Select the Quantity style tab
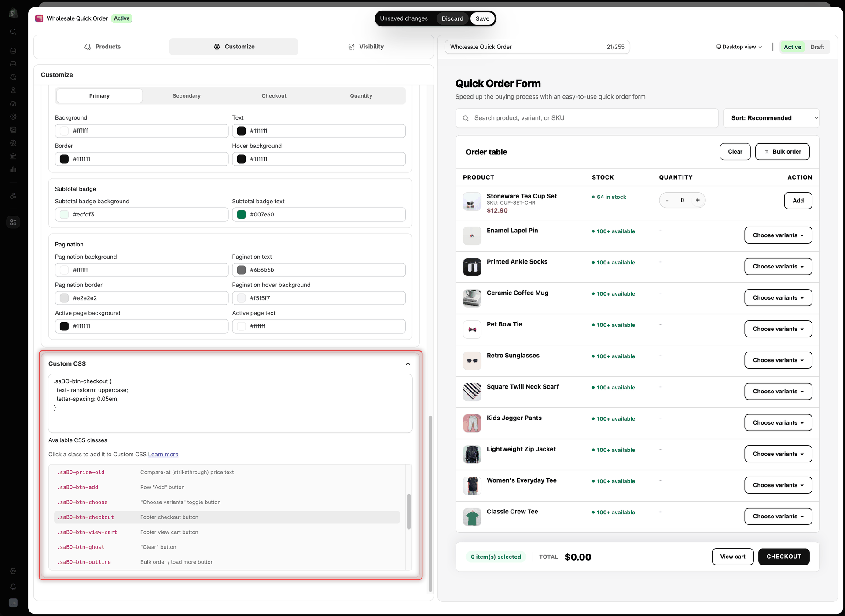 click(361, 96)
